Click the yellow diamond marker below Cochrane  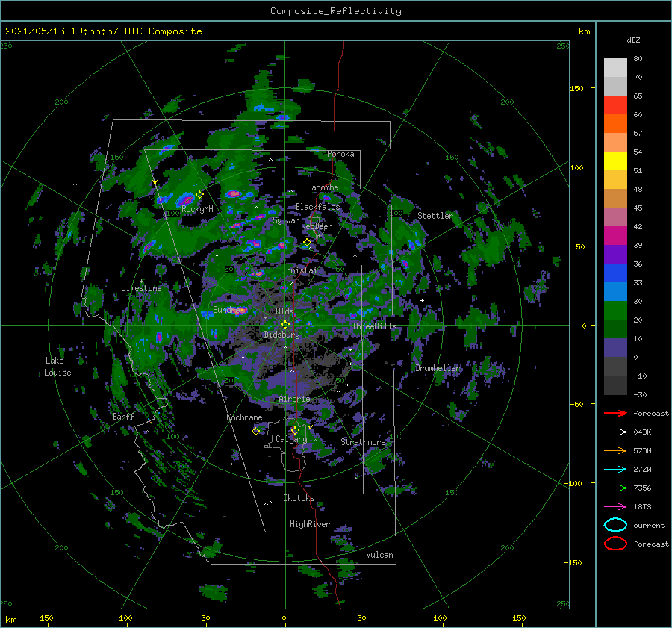click(255, 432)
